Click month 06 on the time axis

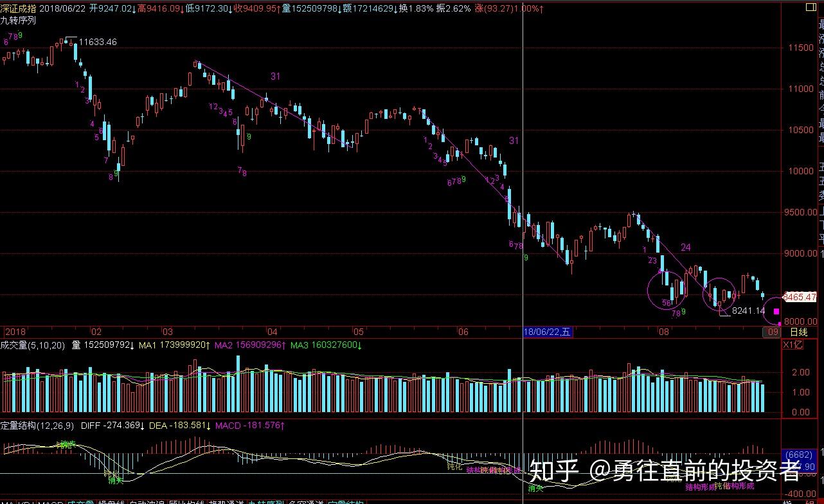pos(463,332)
